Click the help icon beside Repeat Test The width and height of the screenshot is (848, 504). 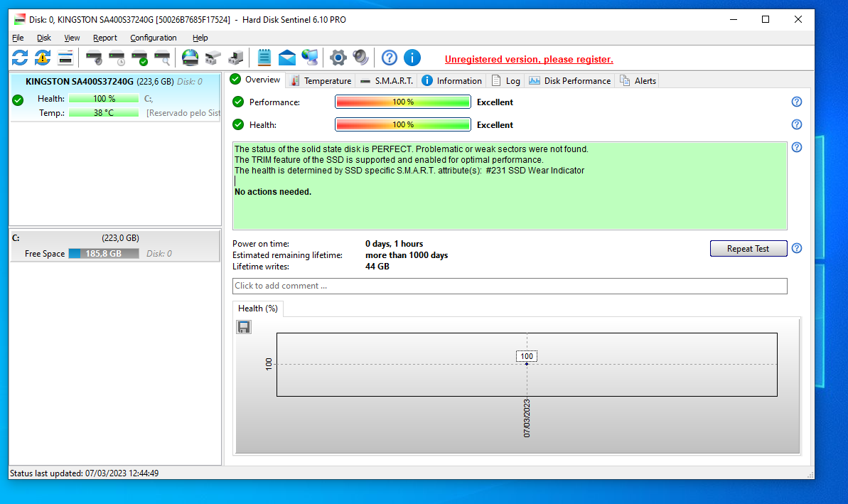[x=797, y=248]
